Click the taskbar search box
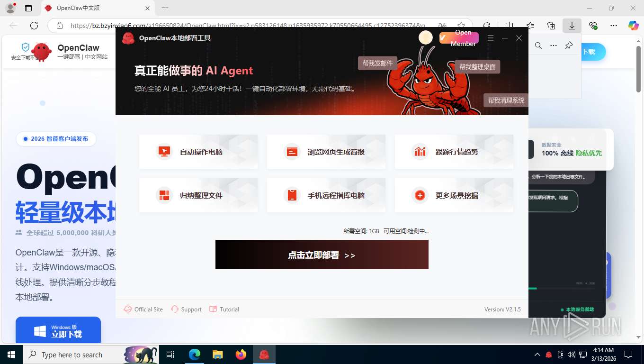The width and height of the screenshot is (644, 364). tap(91, 355)
